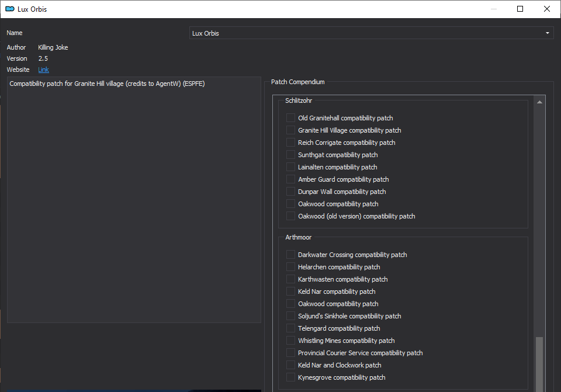Check Whistling Mines compatibility patch

[290, 341]
